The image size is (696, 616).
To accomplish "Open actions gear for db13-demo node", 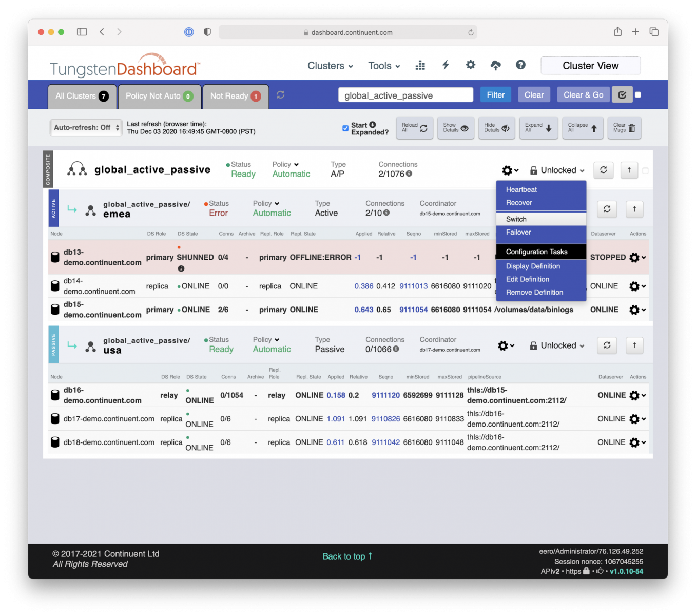I will click(x=637, y=258).
